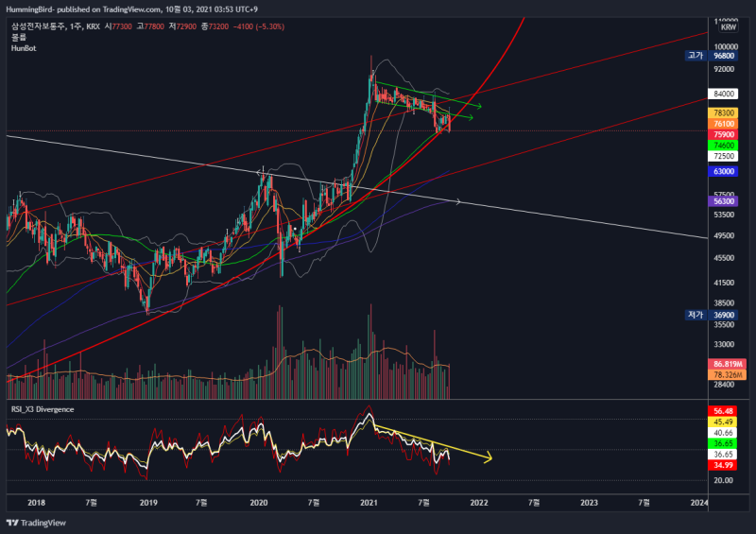Click the 33000 price axis tick
This screenshot has width=756, height=534.
point(724,344)
